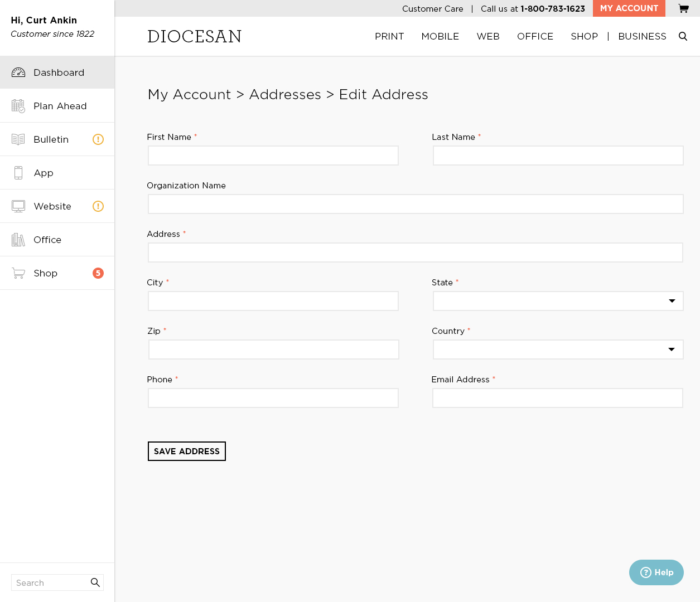700x602 pixels.
Task: Go to the MOBILE navigation item
Action: click(440, 36)
